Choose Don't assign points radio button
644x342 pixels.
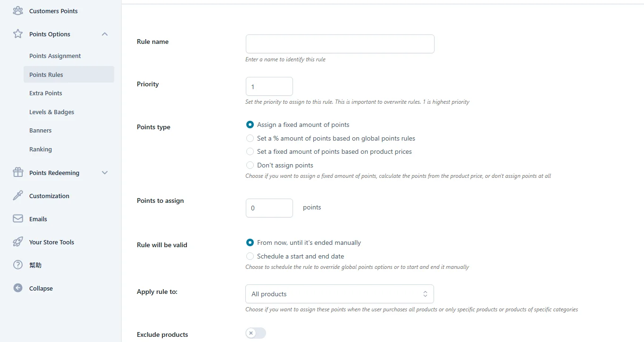(250, 165)
